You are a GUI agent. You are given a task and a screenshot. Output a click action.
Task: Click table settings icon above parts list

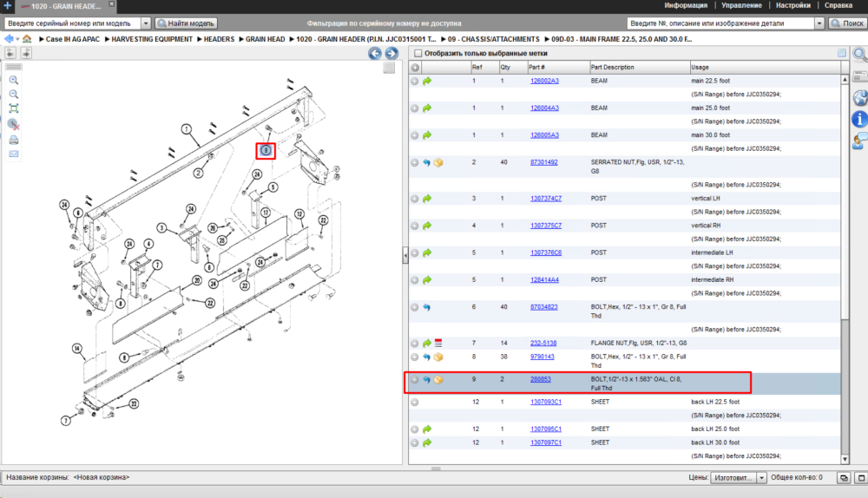(x=841, y=53)
